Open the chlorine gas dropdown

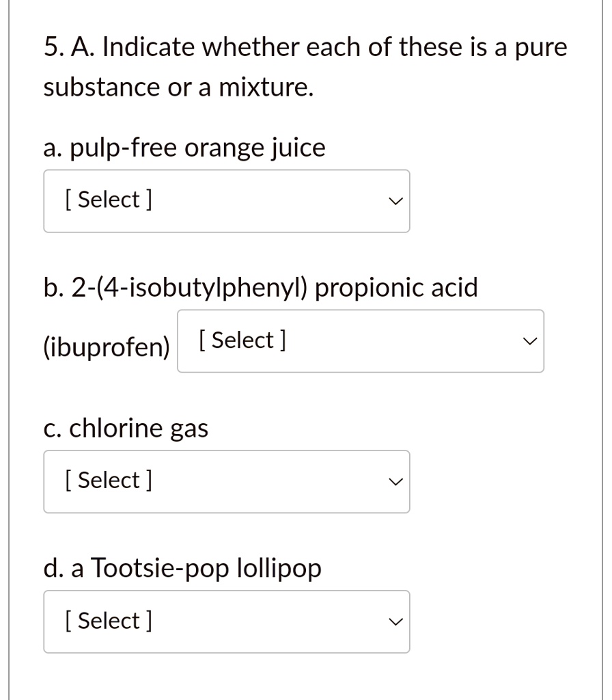[x=227, y=481]
